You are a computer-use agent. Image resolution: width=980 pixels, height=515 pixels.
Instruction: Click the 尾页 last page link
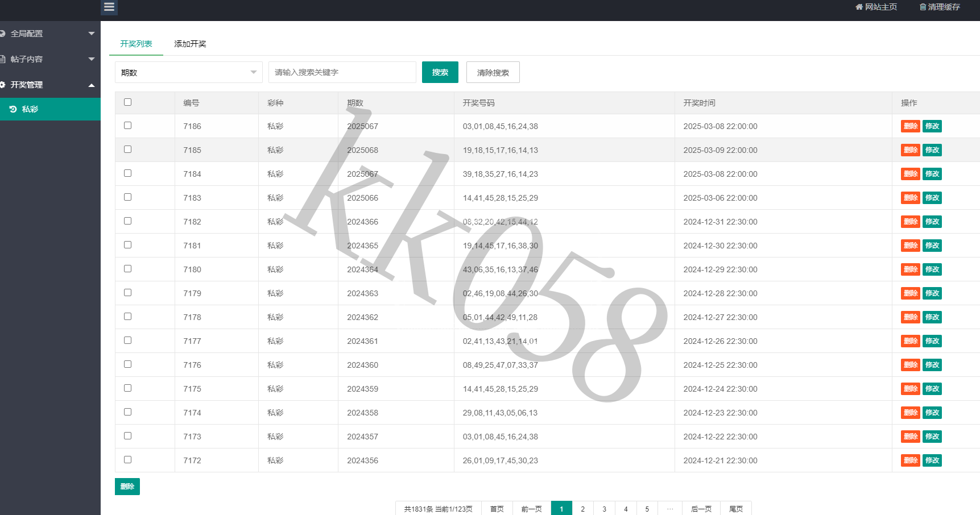click(736, 509)
